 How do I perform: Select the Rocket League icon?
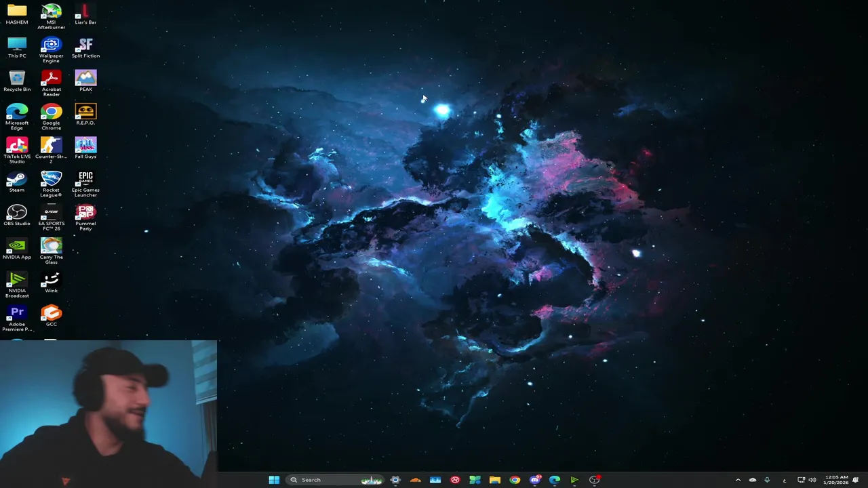[x=51, y=184]
